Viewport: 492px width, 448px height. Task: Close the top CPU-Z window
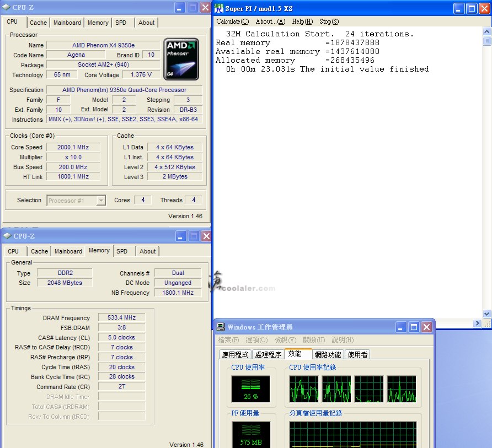click(x=205, y=8)
